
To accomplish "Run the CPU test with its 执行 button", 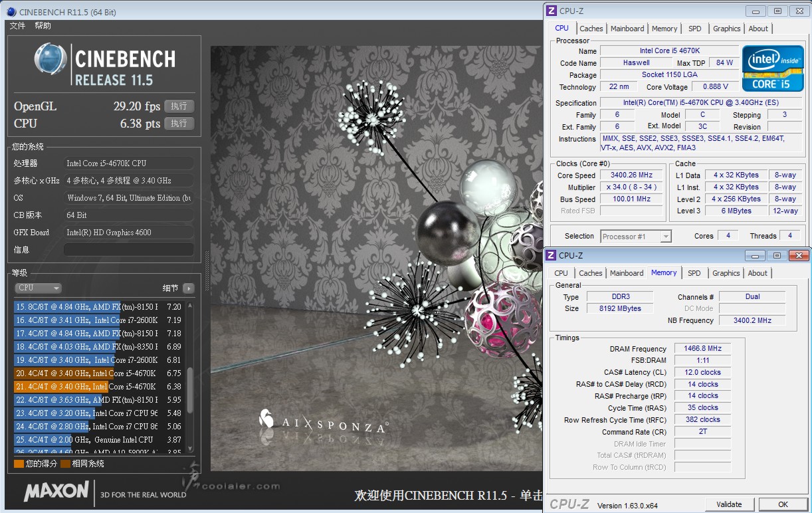I will click(179, 124).
